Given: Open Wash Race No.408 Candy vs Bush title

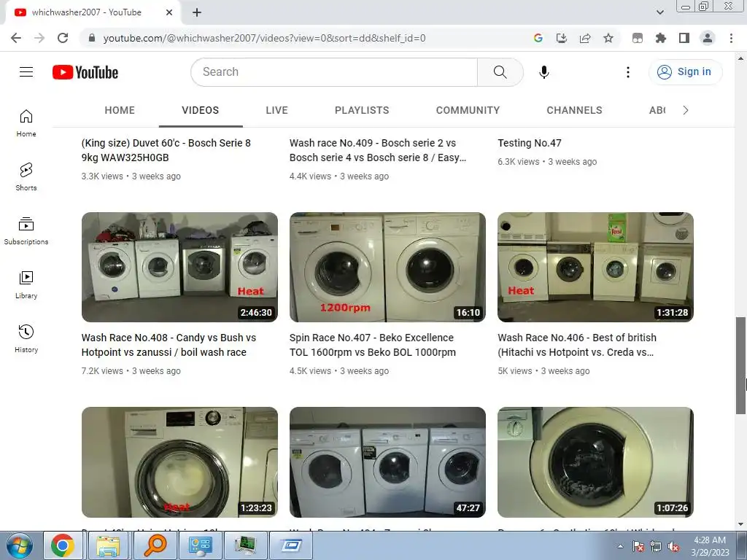Looking at the screenshot, I should pyautogui.click(x=169, y=345).
